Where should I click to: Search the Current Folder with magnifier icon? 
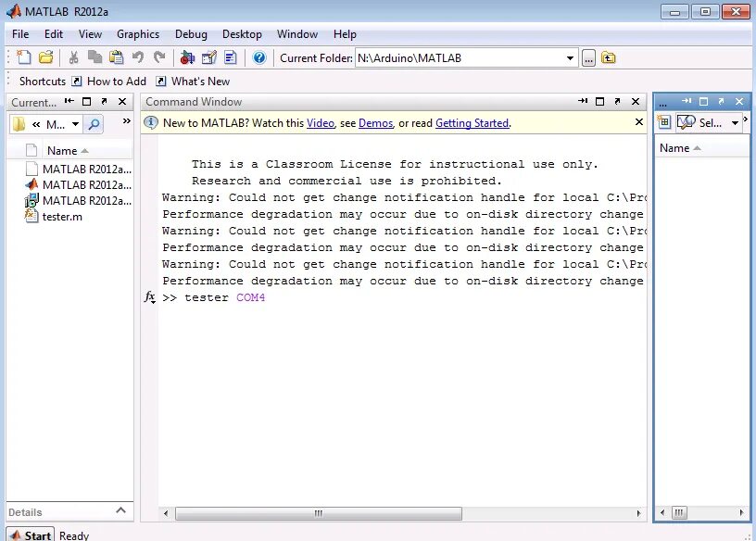click(x=94, y=124)
